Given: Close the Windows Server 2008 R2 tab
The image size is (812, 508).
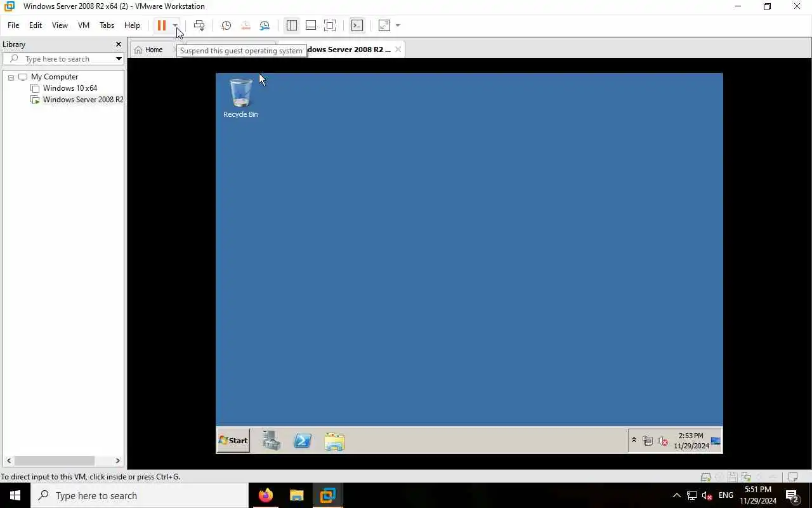Looking at the screenshot, I should 398,50.
